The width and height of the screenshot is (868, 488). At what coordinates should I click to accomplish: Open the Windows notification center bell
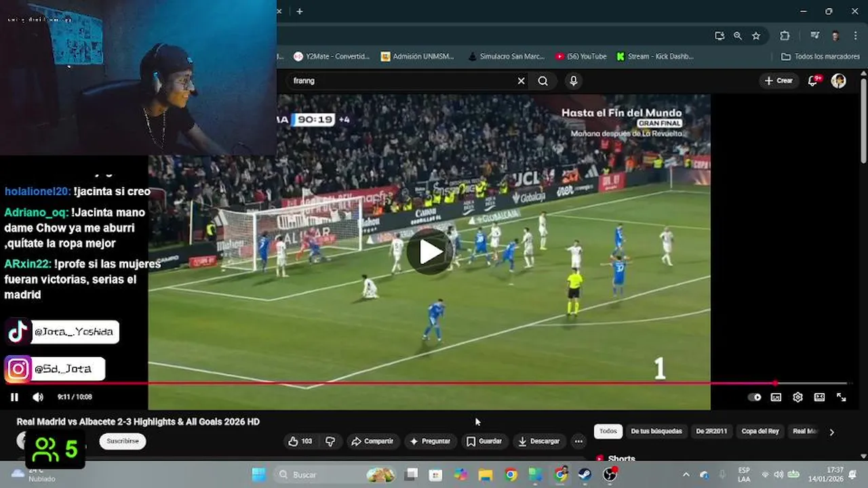click(853, 474)
